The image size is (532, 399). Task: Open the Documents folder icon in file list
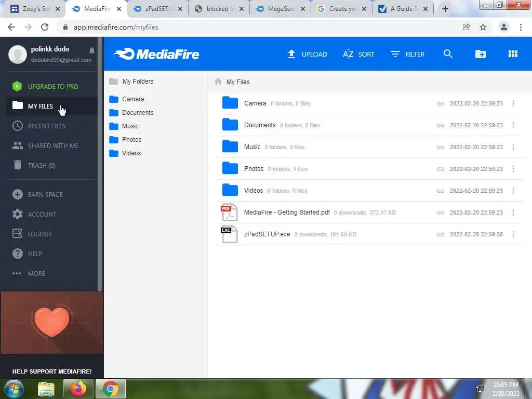(x=230, y=125)
